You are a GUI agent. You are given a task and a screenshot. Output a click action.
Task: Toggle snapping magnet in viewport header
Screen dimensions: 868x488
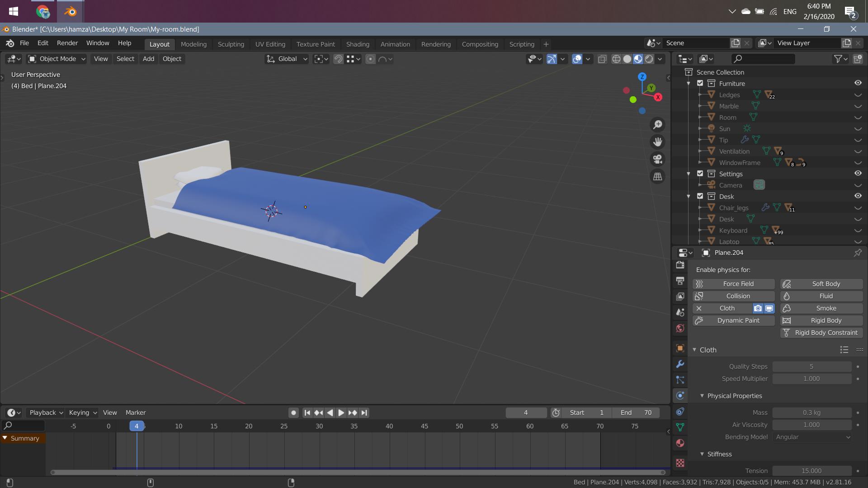click(338, 59)
